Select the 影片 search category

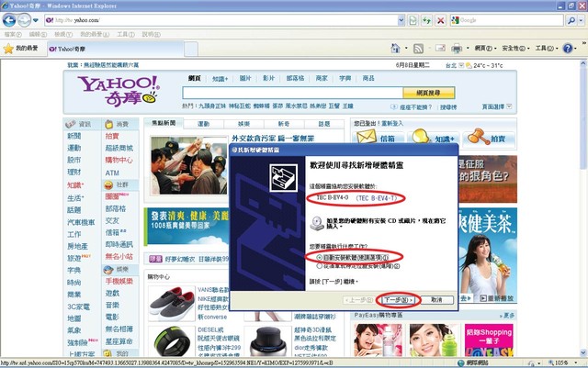click(268, 78)
